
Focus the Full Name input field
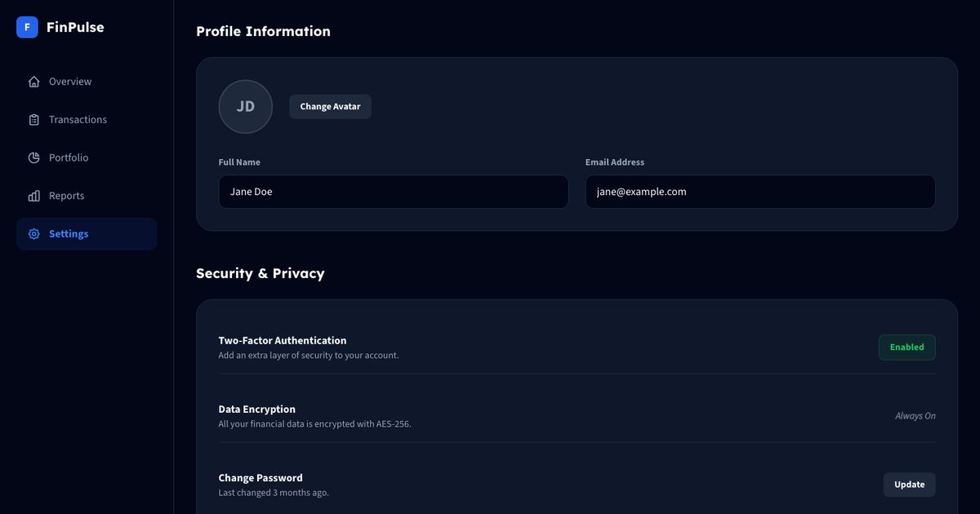pos(394,192)
